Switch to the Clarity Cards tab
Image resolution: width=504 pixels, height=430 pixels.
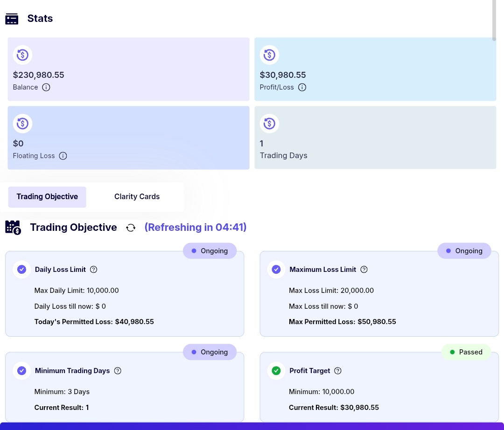137,197
